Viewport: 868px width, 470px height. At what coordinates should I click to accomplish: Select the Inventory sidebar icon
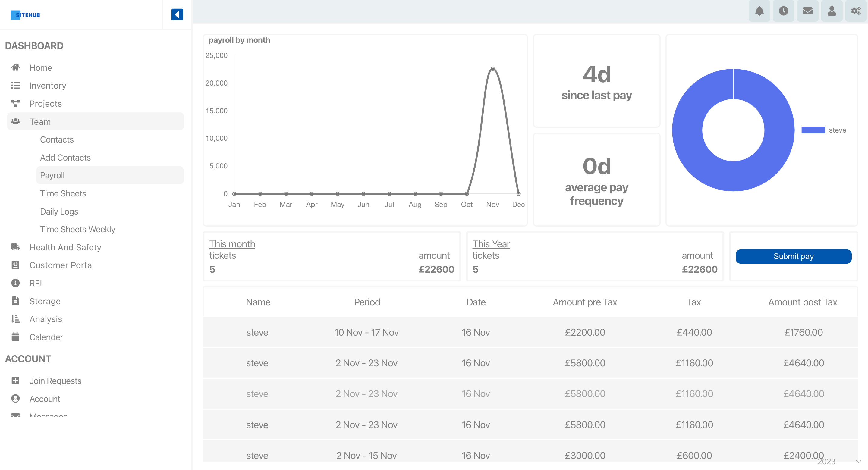pos(16,85)
